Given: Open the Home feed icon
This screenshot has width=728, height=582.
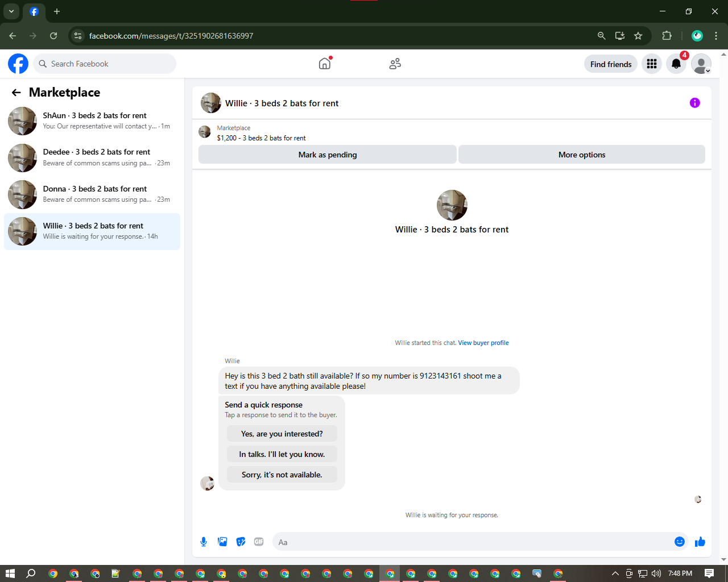Looking at the screenshot, I should coord(325,64).
